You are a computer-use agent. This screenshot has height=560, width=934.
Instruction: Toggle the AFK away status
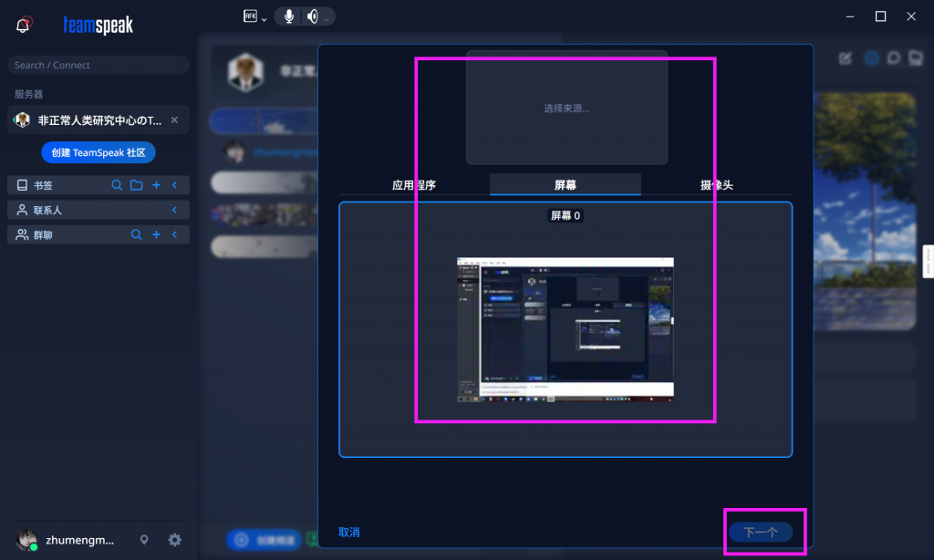point(250,16)
